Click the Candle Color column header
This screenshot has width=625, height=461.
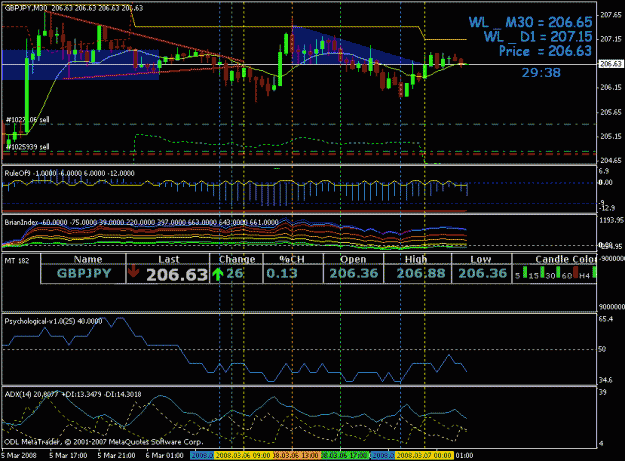(566, 259)
